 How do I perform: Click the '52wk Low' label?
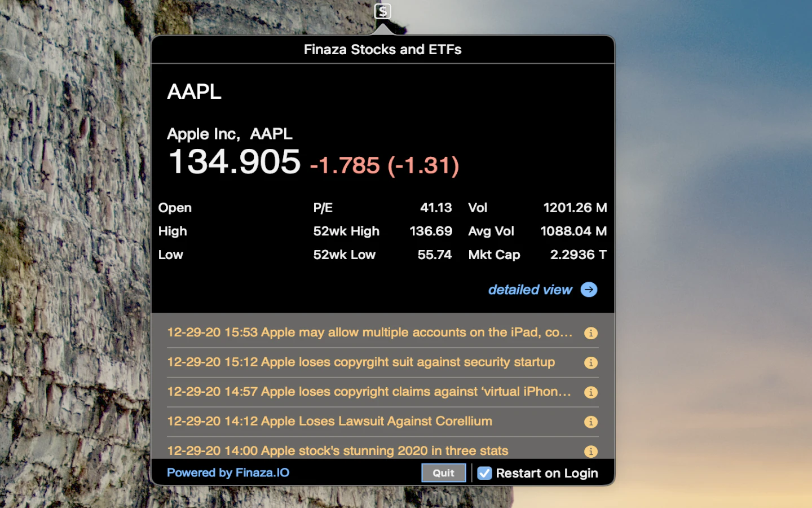(345, 255)
